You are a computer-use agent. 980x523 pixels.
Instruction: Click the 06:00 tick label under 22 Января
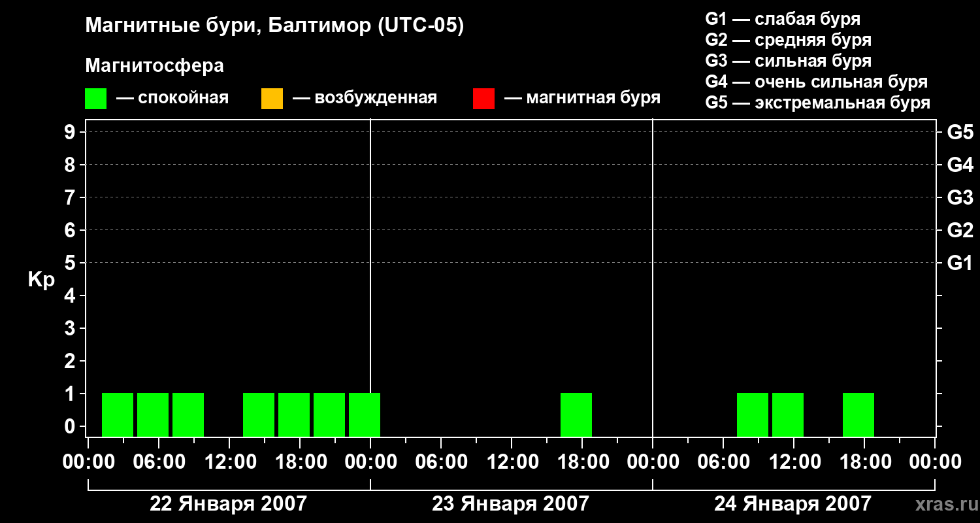159,462
